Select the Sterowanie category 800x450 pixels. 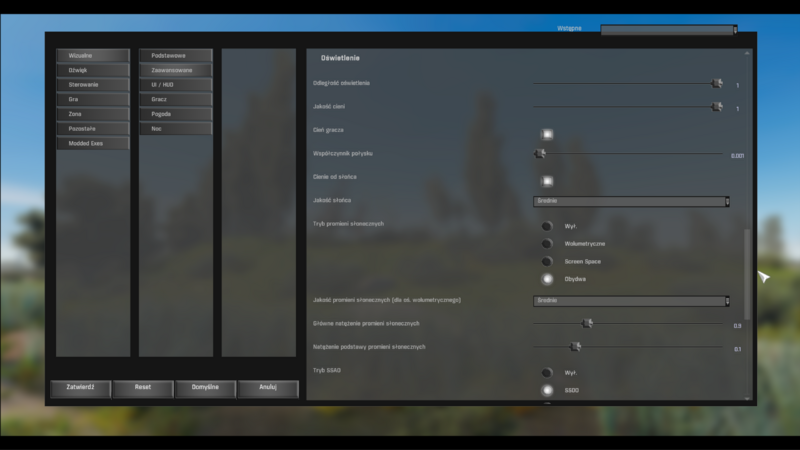tap(93, 85)
